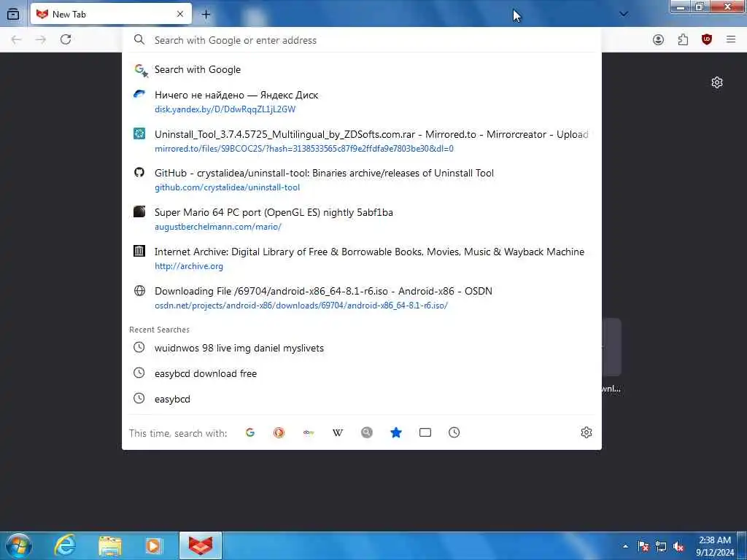Close the New Tab tab

coord(180,15)
